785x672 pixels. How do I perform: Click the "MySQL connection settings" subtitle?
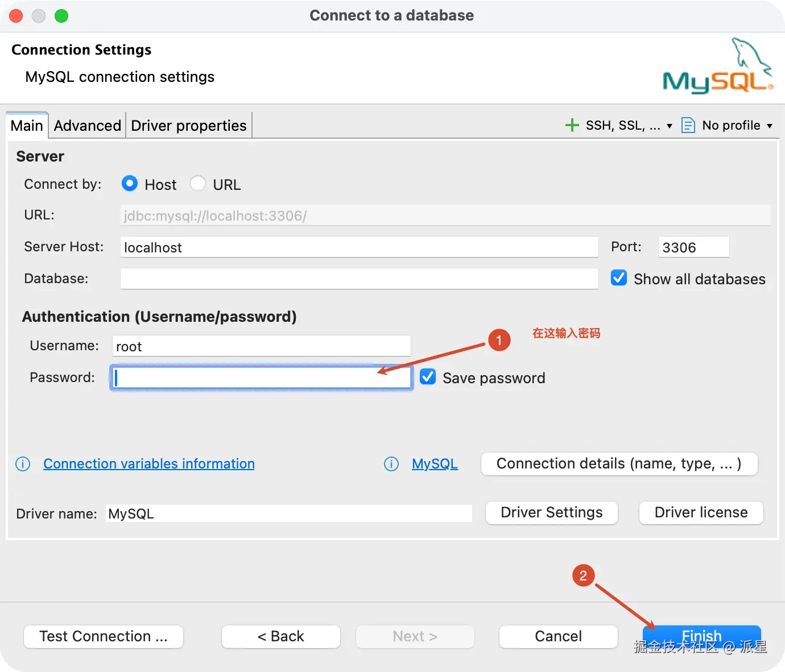point(120,77)
